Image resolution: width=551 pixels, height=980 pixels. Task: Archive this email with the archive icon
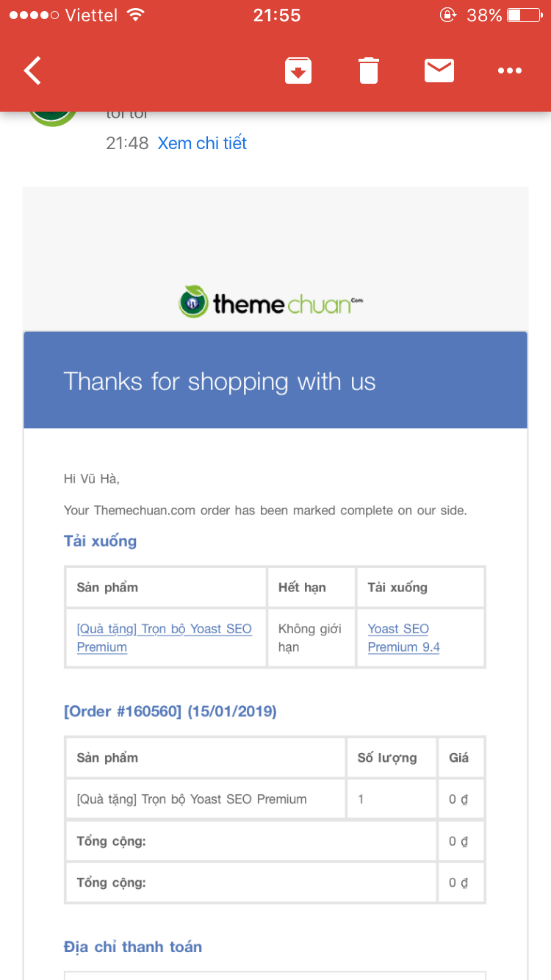[x=298, y=71]
